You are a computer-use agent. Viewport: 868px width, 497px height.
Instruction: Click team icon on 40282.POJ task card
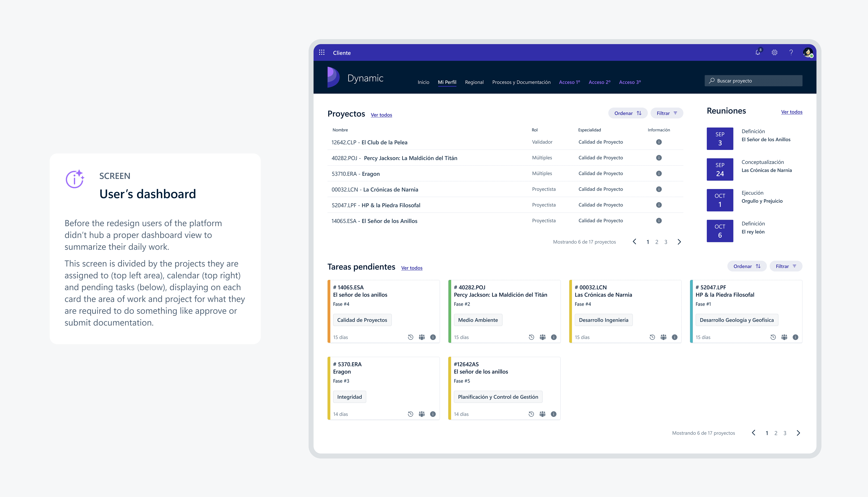coord(543,337)
